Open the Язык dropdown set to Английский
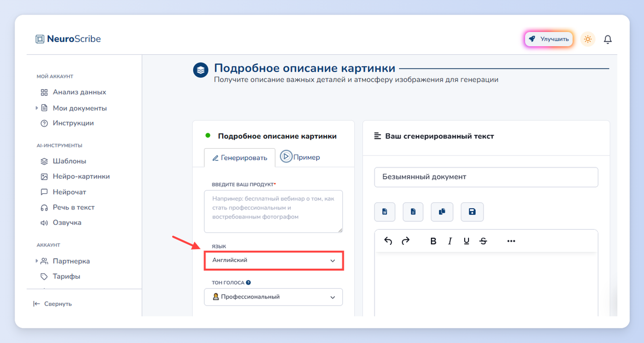Screen dimensions: 644x343 coord(274,260)
